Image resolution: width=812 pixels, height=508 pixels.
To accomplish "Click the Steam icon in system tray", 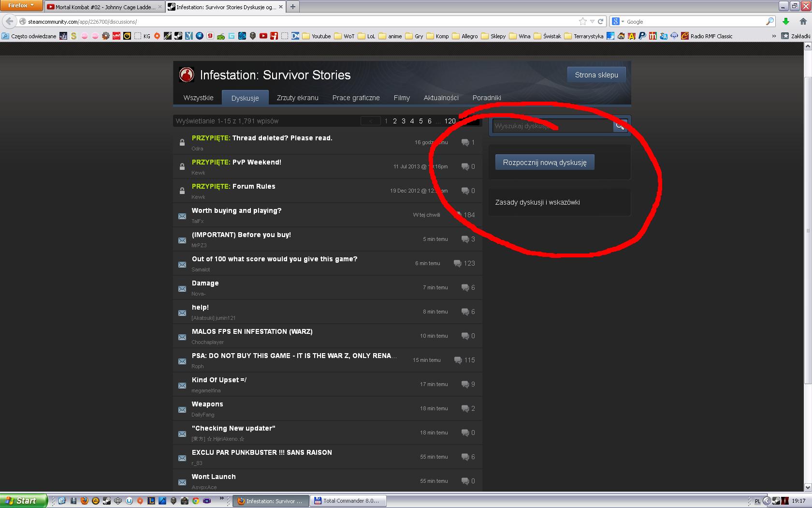I will [776, 501].
